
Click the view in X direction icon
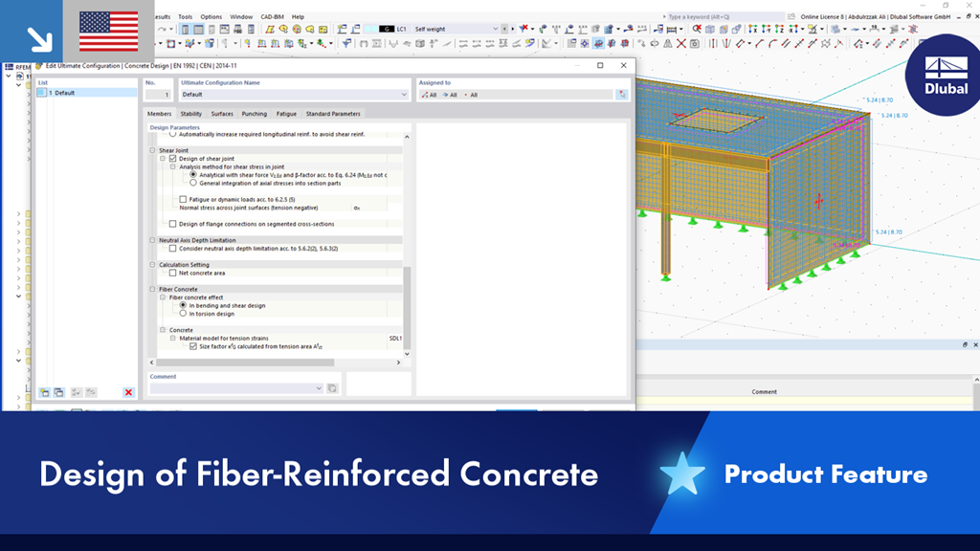[x=752, y=30]
